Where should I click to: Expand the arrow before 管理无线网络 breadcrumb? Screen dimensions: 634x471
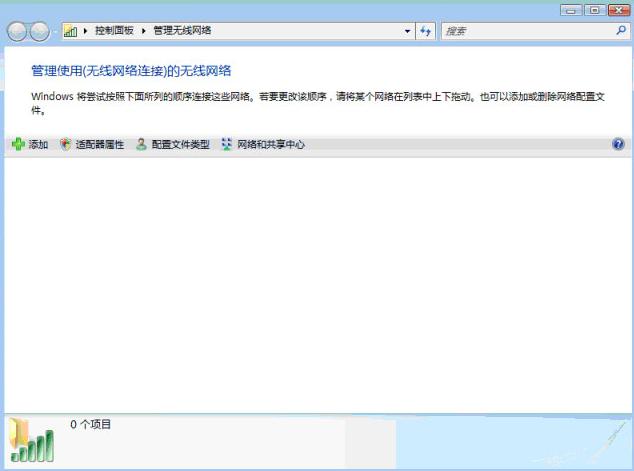144,31
